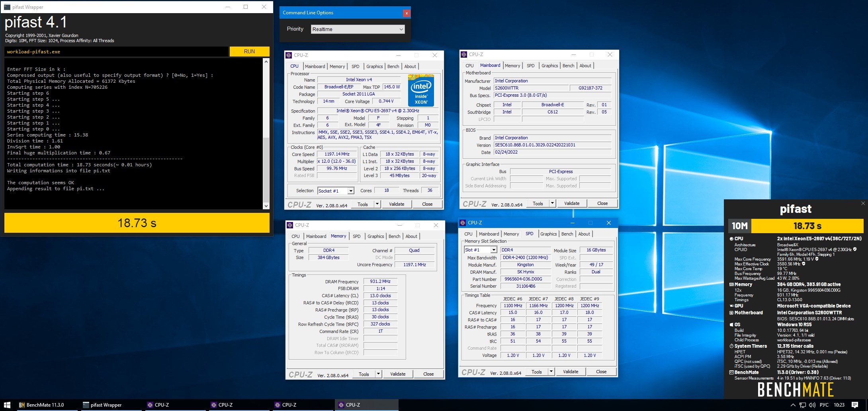Screen dimensions: 868x411
Task: Click the BenchMate version row icon
Action: pyautogui.click(x=731, y=372)
